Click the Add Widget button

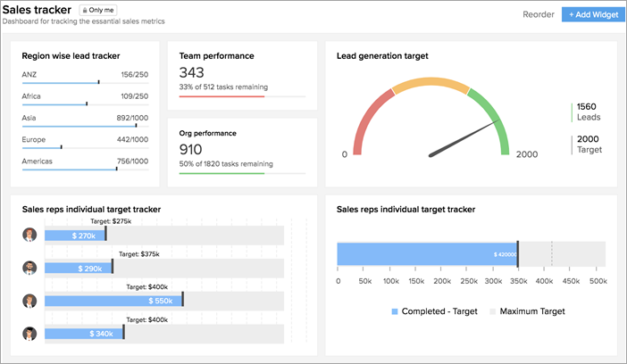click(593, 15)
